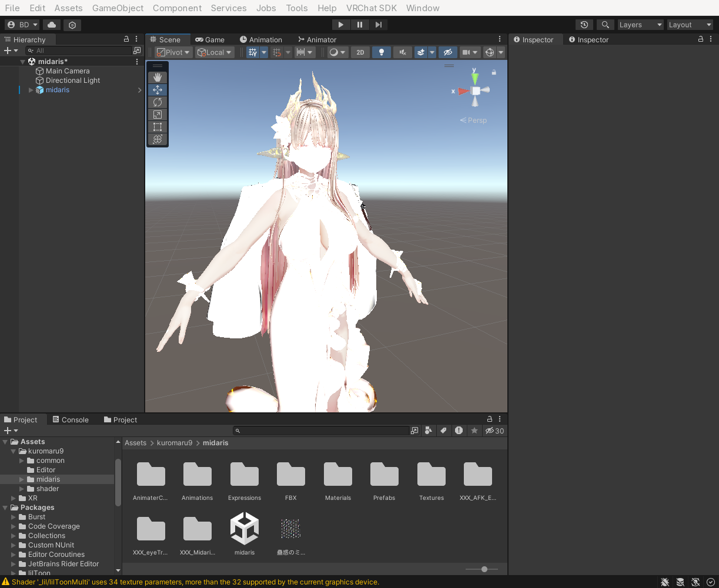The image size is (719, 588).
Task: Switch to the Game tab
Action: pos(210,39)
